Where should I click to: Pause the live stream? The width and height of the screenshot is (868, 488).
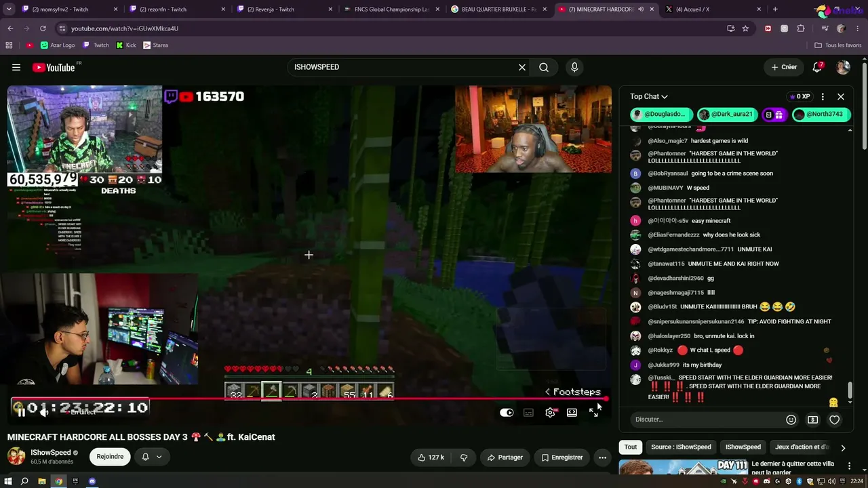tap(21, 412)
